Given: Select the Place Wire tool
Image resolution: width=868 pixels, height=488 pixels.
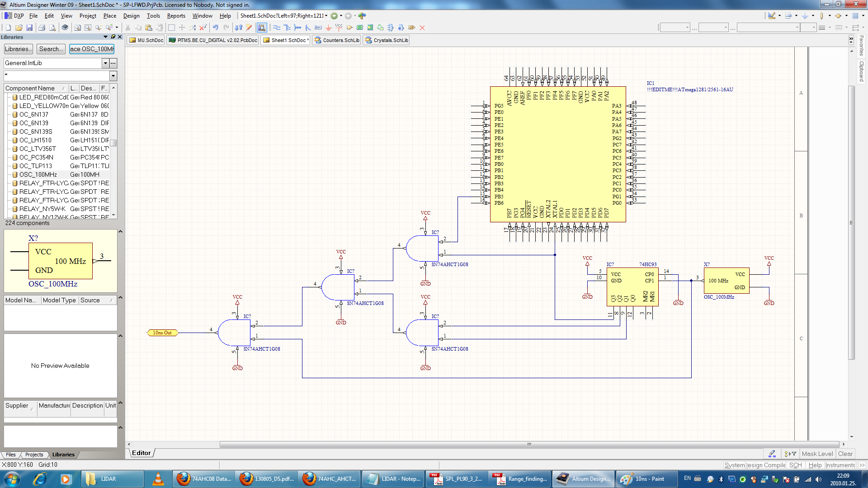Looking at the screenshot, I should point(277,28).
